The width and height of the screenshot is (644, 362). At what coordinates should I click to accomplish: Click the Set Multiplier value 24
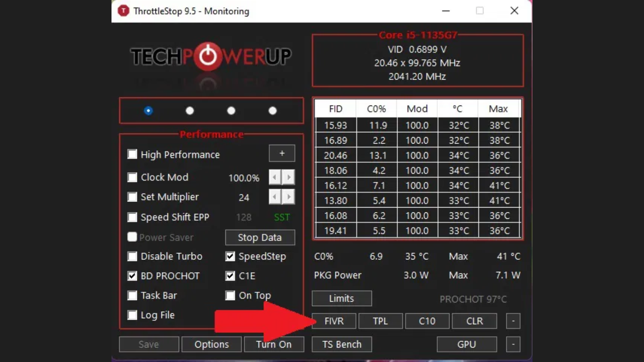click(x=244, y=197)
